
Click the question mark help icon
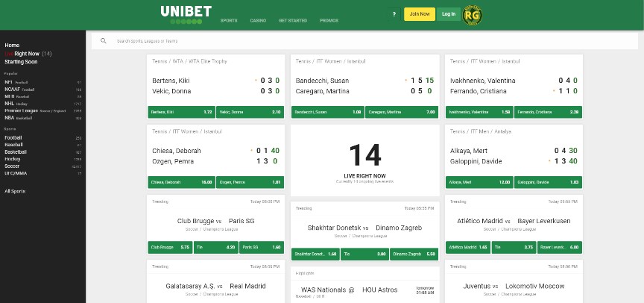(x=394, y=14)
